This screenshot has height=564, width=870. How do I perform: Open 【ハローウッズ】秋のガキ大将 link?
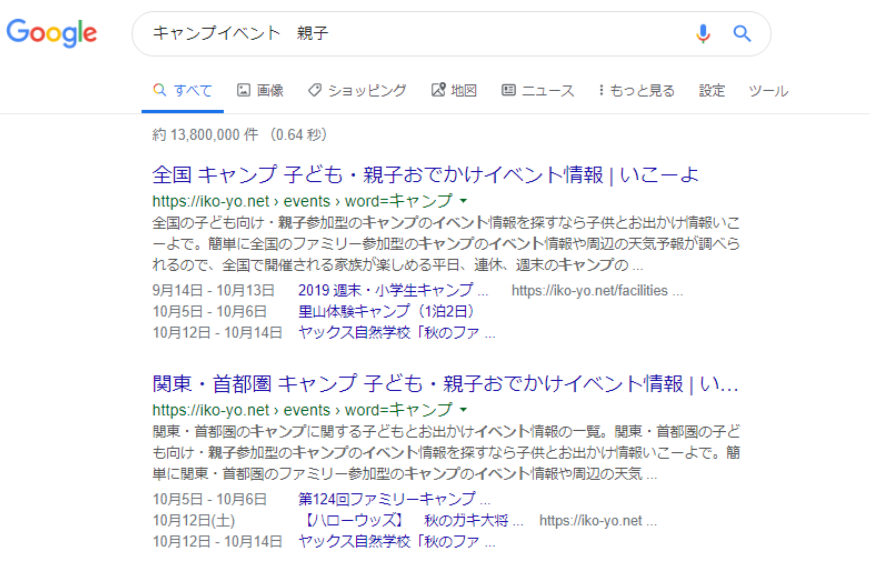411,520
